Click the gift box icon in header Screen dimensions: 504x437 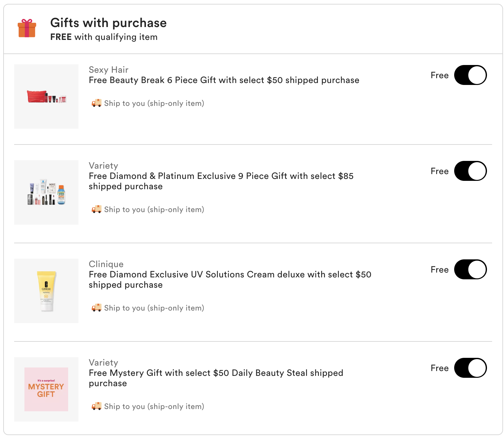click(x=27, y=28)
